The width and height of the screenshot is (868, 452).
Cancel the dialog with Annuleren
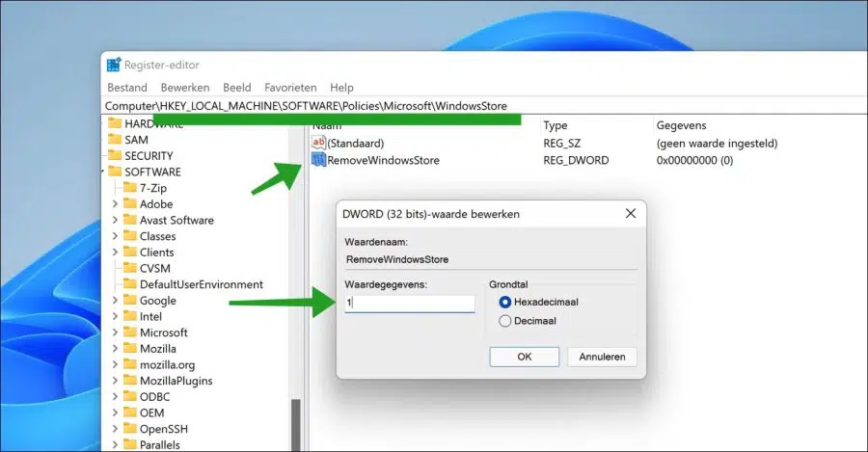(602, 357)
